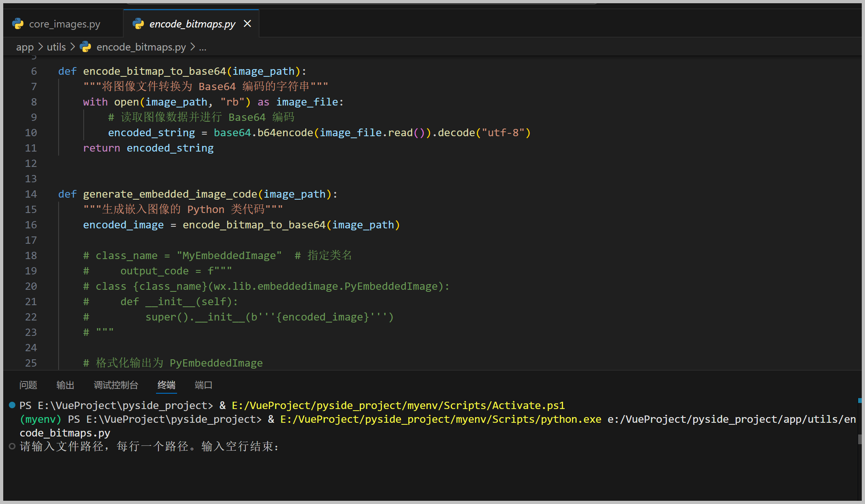Expand the app breadcrumb folder

click(25, 47)
